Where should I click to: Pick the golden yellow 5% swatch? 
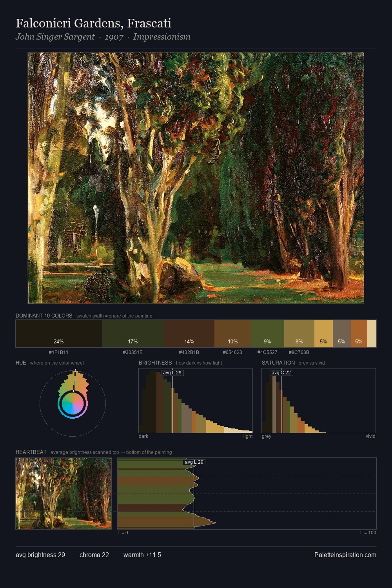click(323, 334)
